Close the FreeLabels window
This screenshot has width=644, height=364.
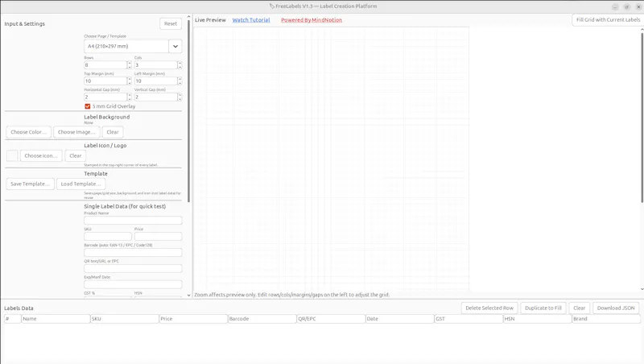tap(638, 7)
